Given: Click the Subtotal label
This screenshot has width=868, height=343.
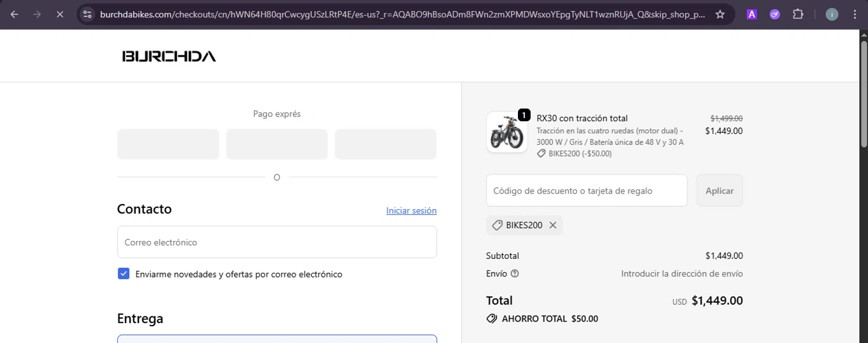Looking at the screenshot, I should click(x=503, y=256).
